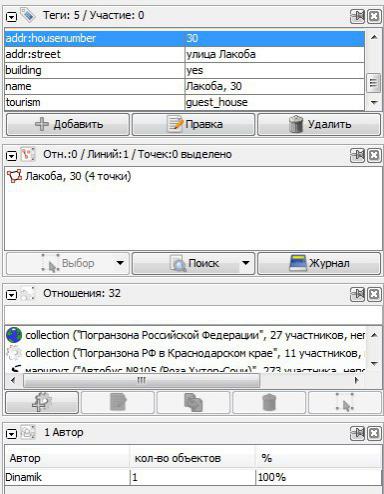This screenshot has height=494, width=384.
Task: Sort by % column header
Action: (318, 458)
